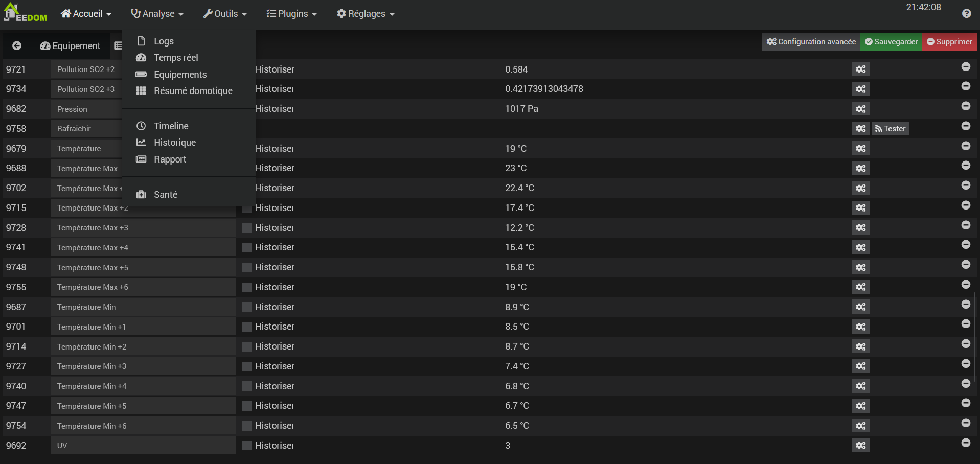Open advanced settings gear for Pression row
Screen dimensions: 980x464
(860, 109)
